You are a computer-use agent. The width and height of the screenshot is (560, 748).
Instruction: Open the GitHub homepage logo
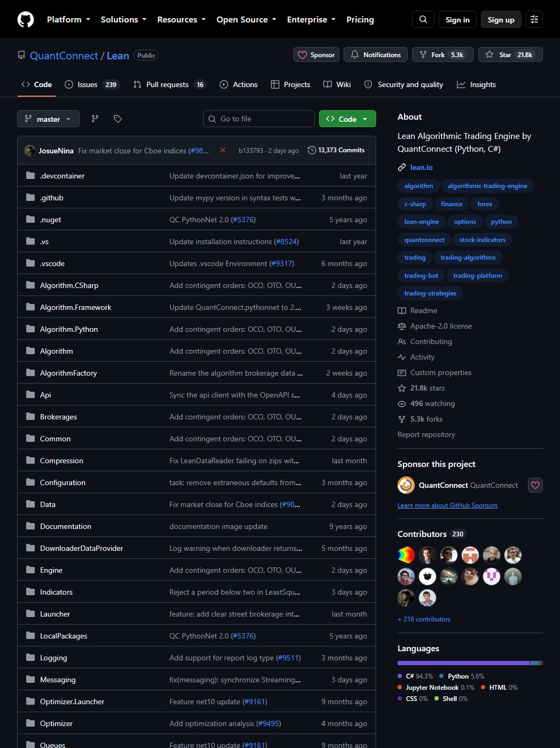tap(26, 19)
